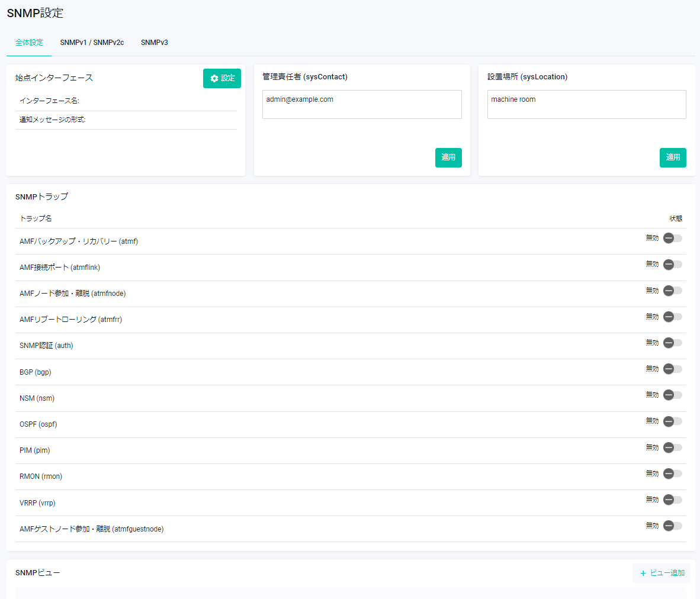The width and height of the screenshot is (700, 599).
Task: Enable the AMFノード参加・離脱 (atmfnode) trap
Action: coord(672,291)
